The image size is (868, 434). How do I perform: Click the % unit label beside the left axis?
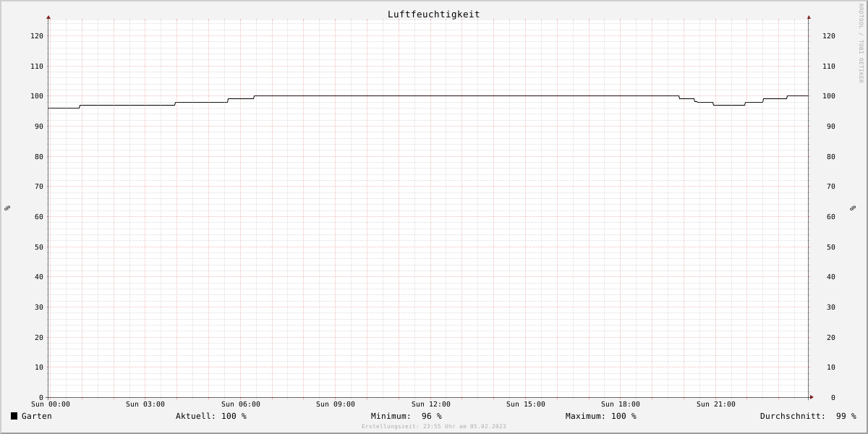(7, 208)
